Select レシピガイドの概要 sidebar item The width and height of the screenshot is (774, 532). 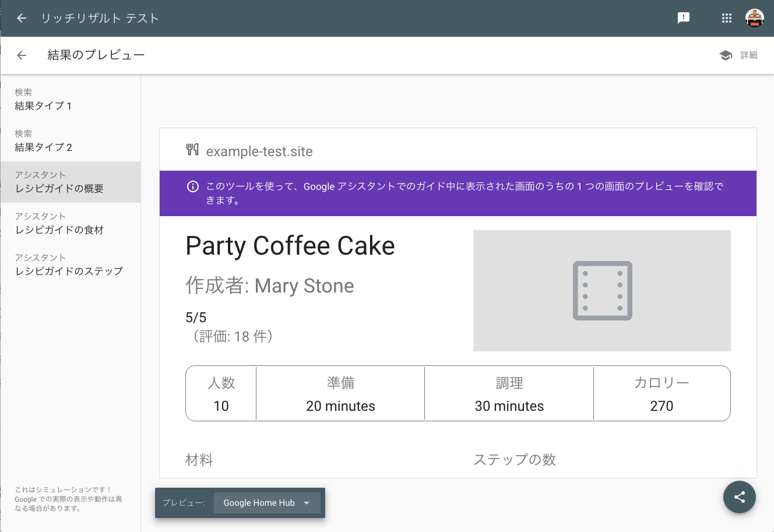point(70,182)
